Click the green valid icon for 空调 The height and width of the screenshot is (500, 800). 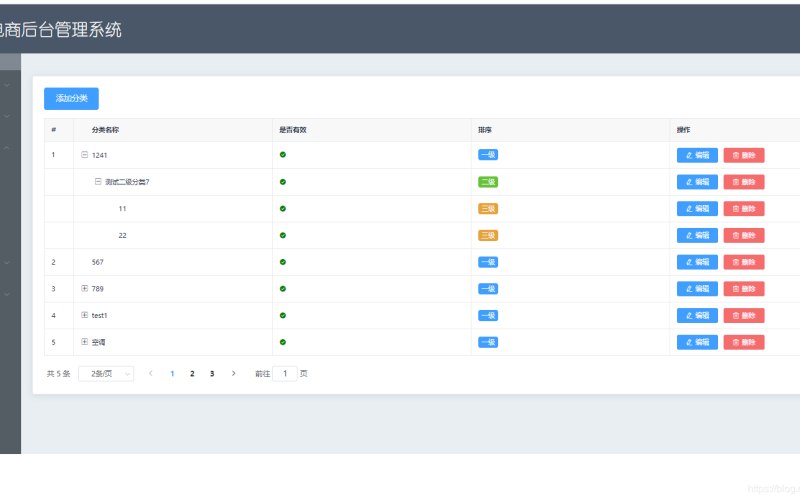[x=283, y=342]
